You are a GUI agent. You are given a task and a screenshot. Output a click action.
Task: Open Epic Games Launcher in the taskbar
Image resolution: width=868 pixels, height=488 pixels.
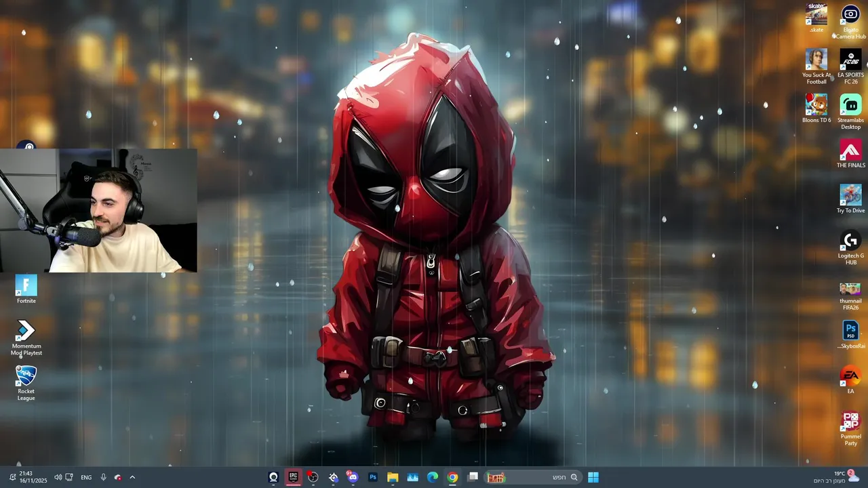293,477
